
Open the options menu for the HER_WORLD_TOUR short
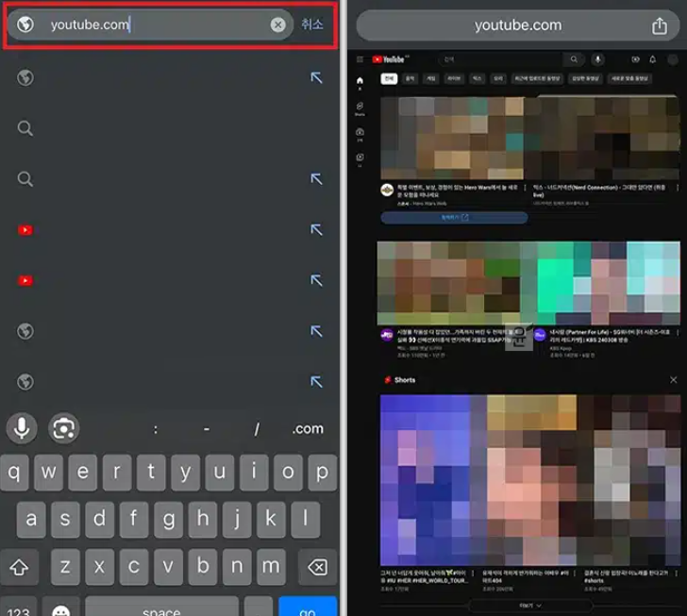pos(473,573)
